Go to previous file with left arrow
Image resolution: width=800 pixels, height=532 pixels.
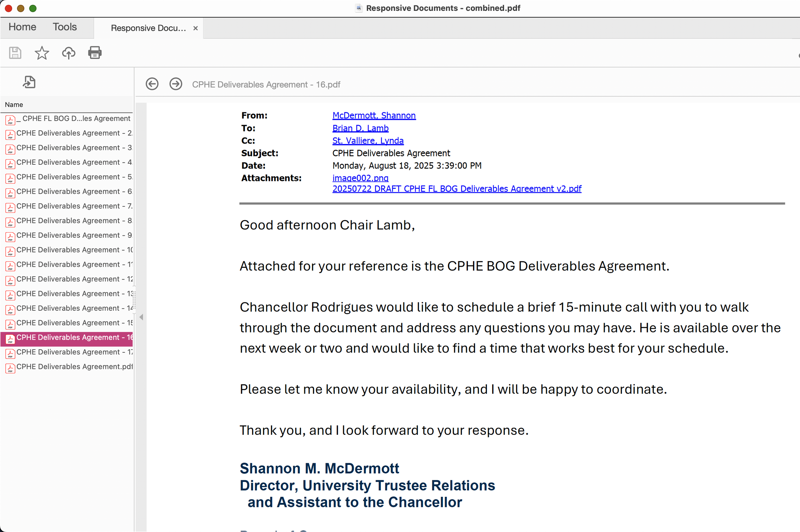pyautogui.click(x=152, y=84)
